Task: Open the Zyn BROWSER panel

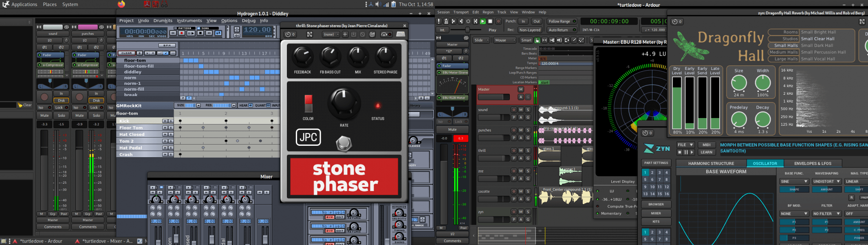Action: tap(656, 204)
